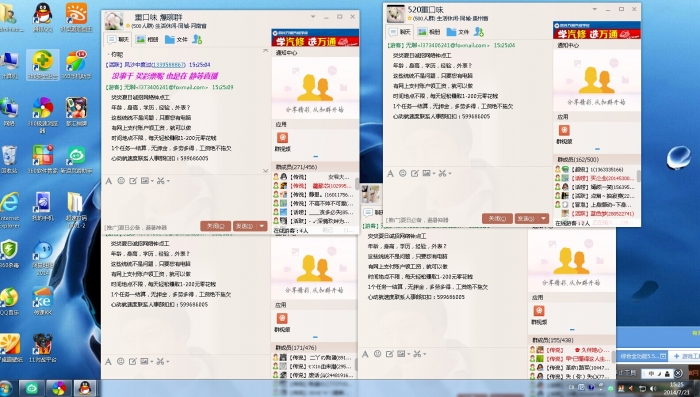Switch to 文件 tab in 重口味 聊聊群
Screen dimensions: 700x397
(176, 40)
